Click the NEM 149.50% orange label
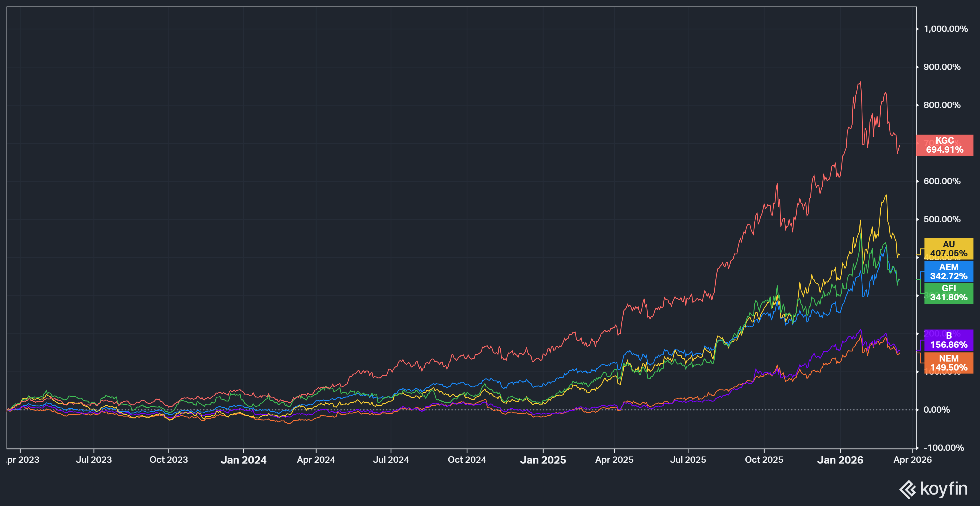The image size is (980, 506). [948, 363]
